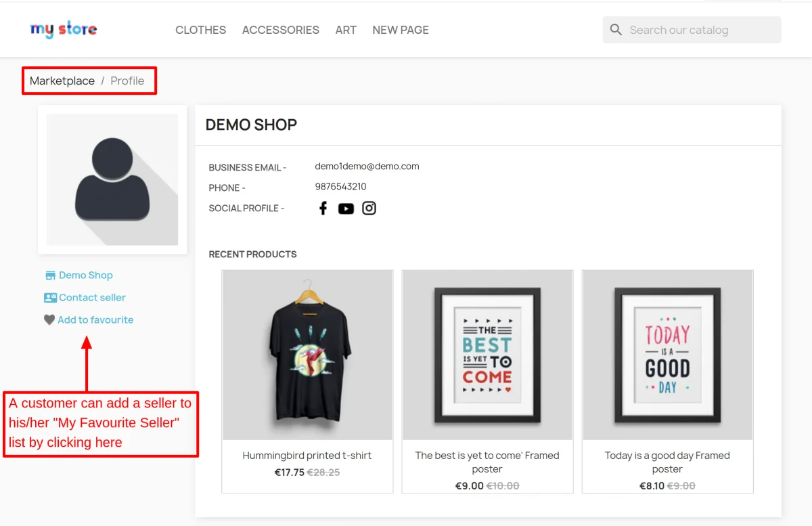Add the seller to favourites via text link
Screen dimensions: 812x526
pyautogui.click(x=95, y=320)
